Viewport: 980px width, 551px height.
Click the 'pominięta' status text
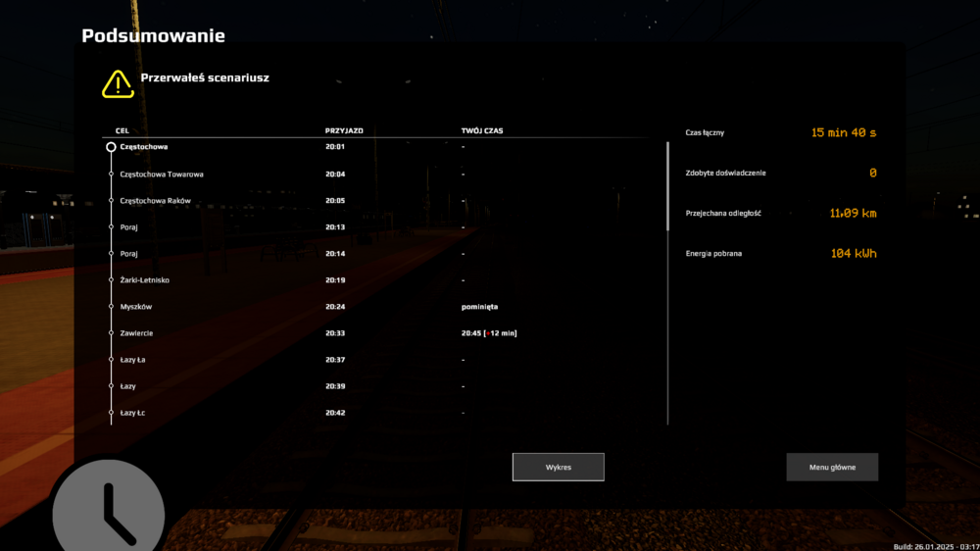[479, 307]
